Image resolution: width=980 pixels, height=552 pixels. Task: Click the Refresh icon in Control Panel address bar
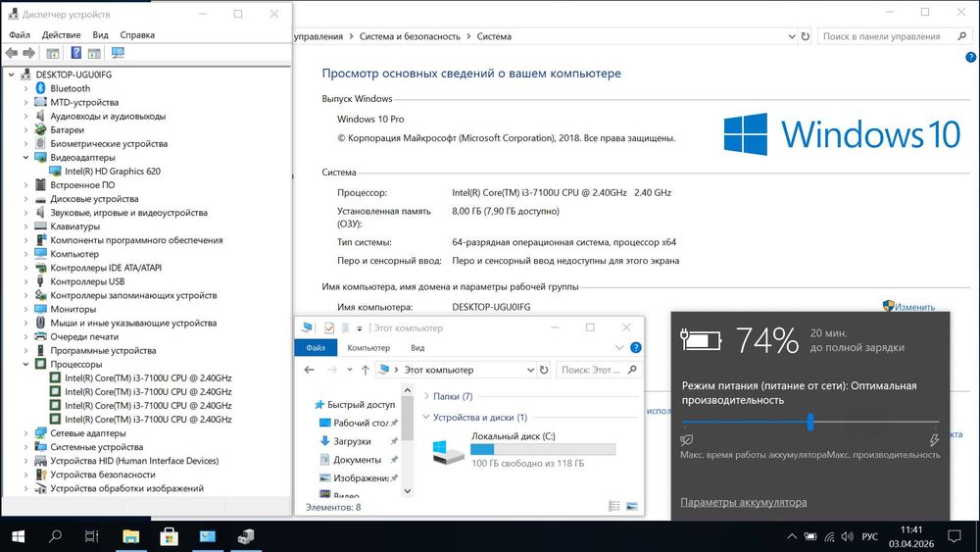tap(805, 36)
